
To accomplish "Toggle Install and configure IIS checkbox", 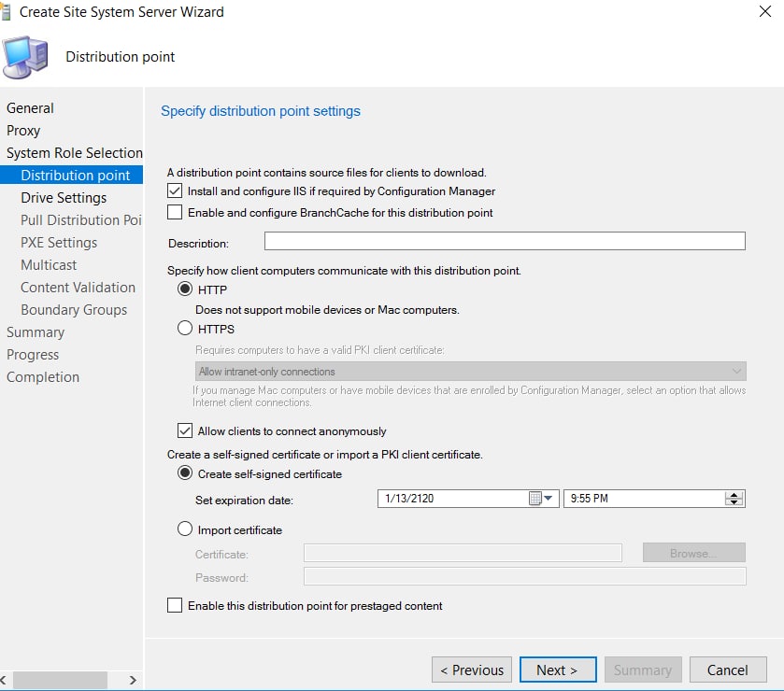I will click(x=175, y=190).
